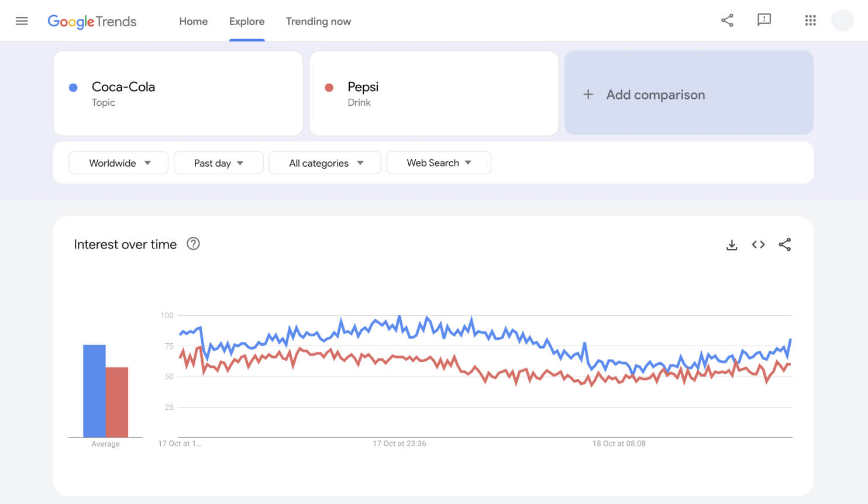Viewport: 868px width, 504px height.
Task: Click the embed code icon
Action: pyautogui.click(x=758, y=244)
